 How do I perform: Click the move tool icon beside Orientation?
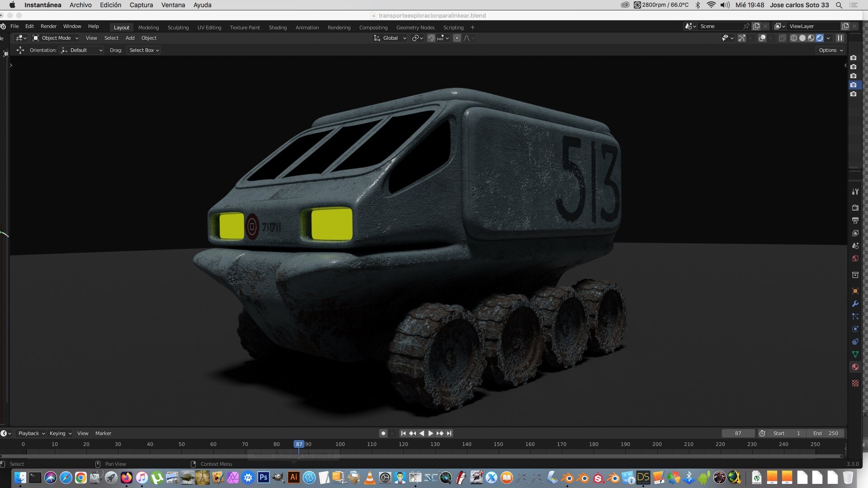[x=20, y=50]
